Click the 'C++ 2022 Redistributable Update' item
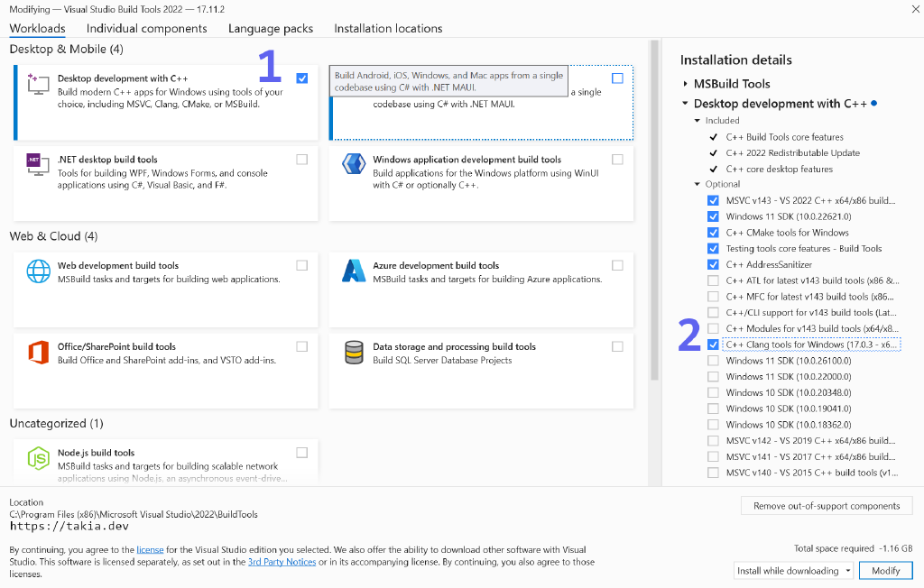 pyautogui.click(x=792, y=152)
